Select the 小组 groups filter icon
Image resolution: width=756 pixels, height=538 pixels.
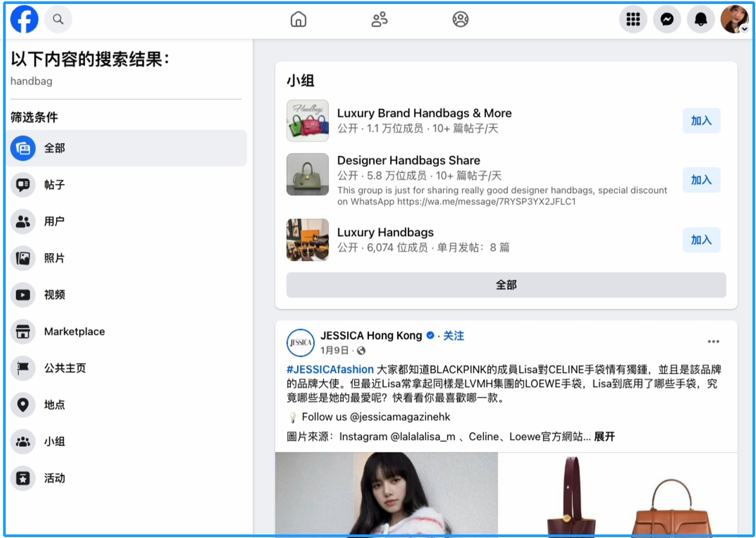pos(23,442)
